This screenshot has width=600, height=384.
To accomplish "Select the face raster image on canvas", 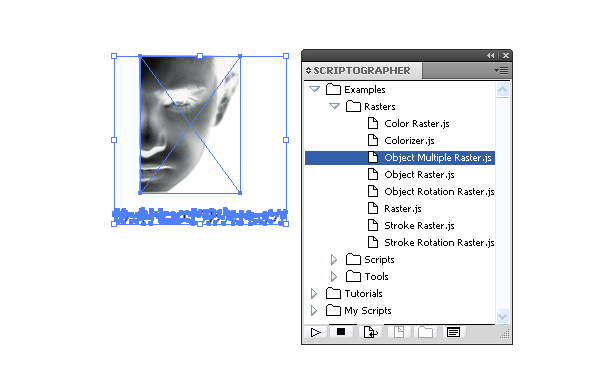I will click(190, 125).
